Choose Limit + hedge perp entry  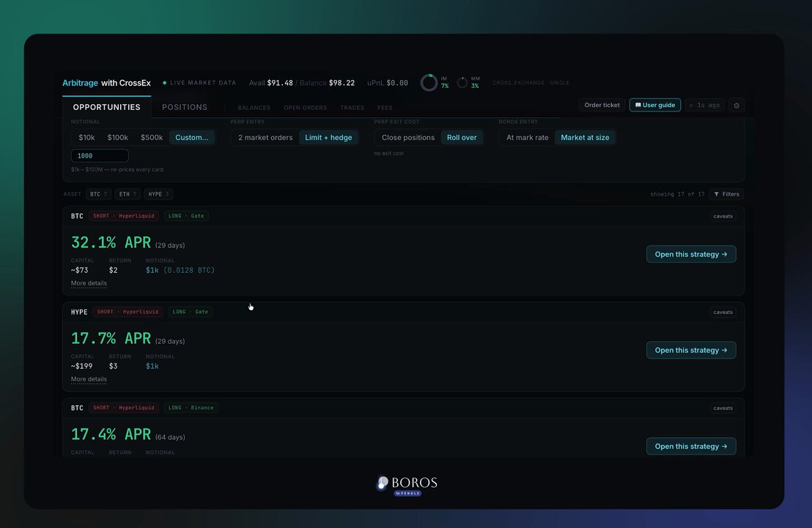328,137
